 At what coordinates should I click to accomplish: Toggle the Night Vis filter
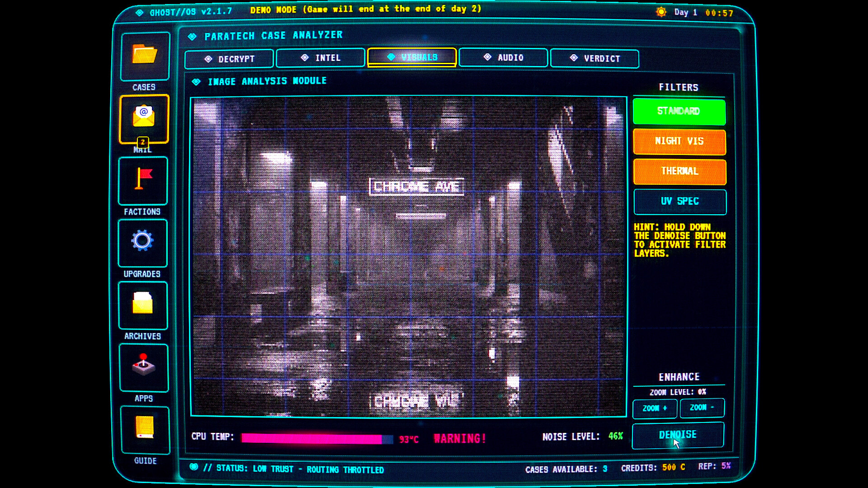679,141
